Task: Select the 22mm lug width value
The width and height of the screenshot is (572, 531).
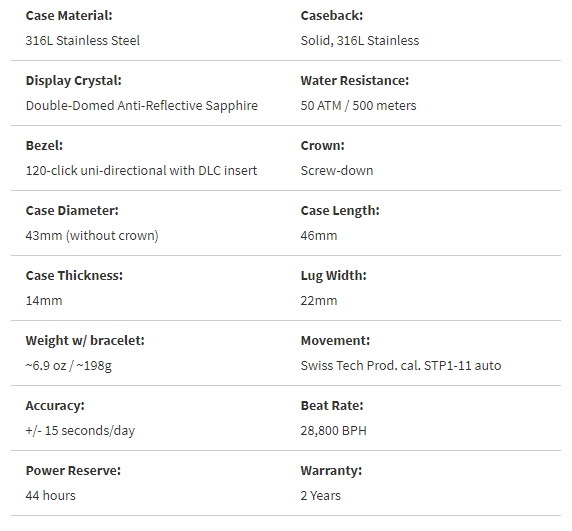Action: [319, 301]
